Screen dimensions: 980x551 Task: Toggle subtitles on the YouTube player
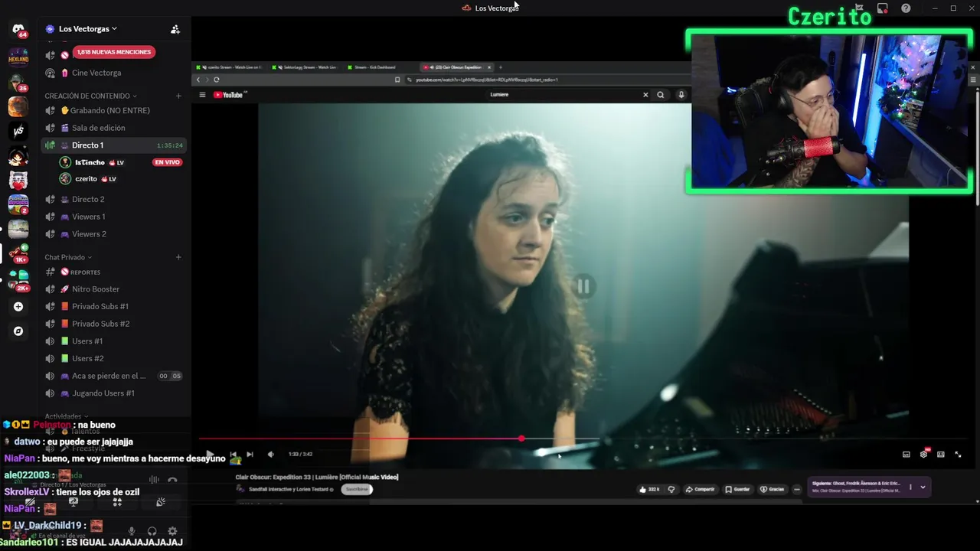(906, 454)
